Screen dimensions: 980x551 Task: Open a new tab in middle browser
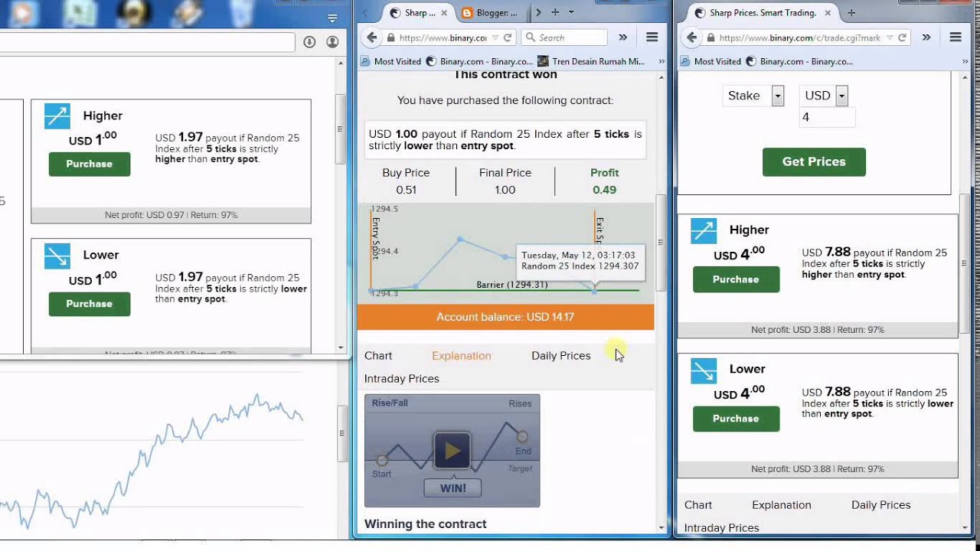click(555, 12)
